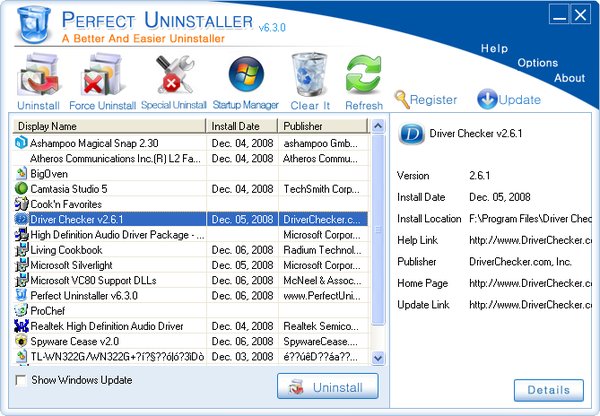The width and height of the screenshot is (600, 416).
Task: Click the Ashampoo Magical Snap row icon
Action: pyautogui.click(x=21, y=143)
